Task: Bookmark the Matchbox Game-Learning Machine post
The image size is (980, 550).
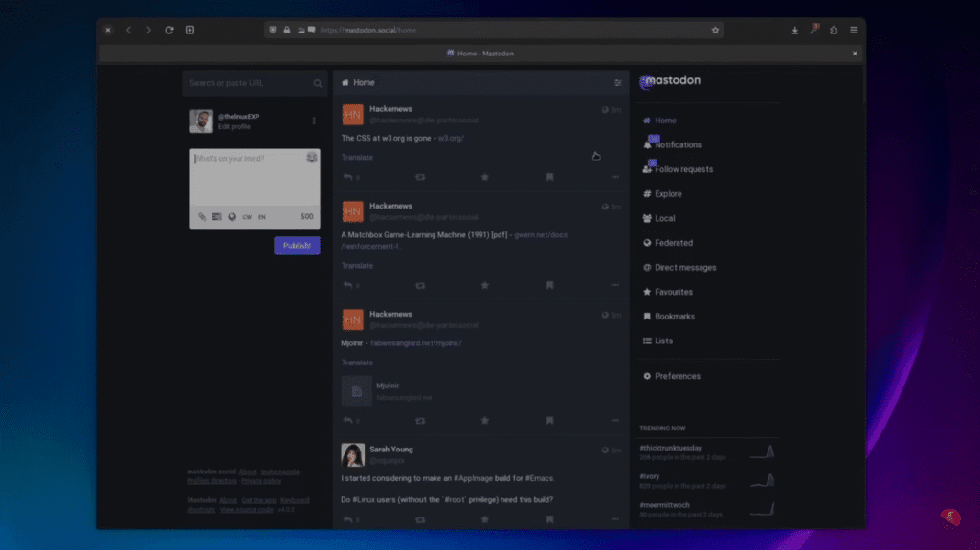Action: point(550,285)
